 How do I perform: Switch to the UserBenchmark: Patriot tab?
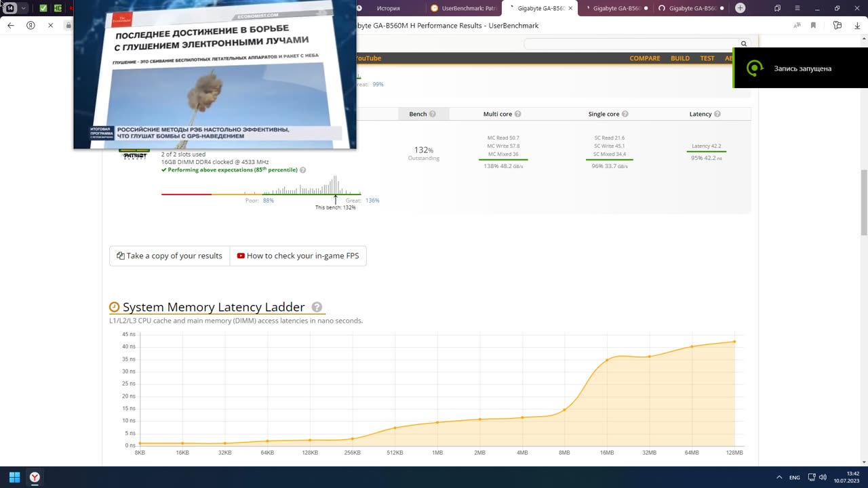pyautogui.click(x=465, y=8)
